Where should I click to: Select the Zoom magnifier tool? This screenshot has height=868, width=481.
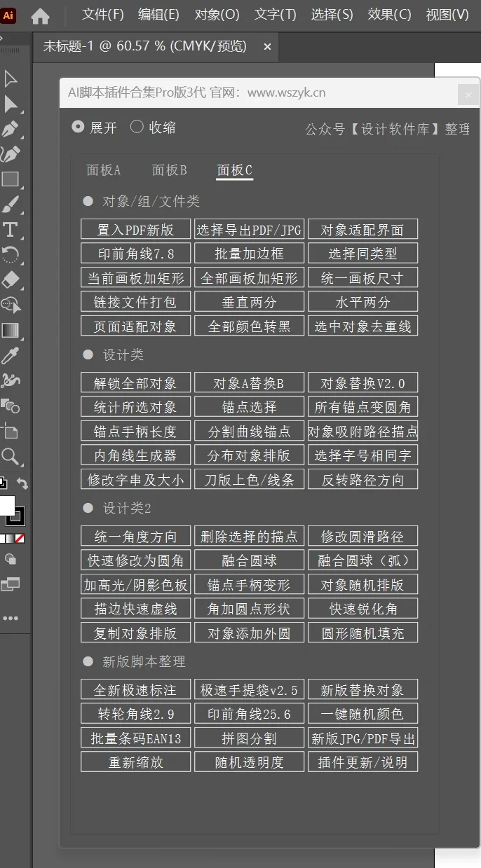click(x=11, y=456)
